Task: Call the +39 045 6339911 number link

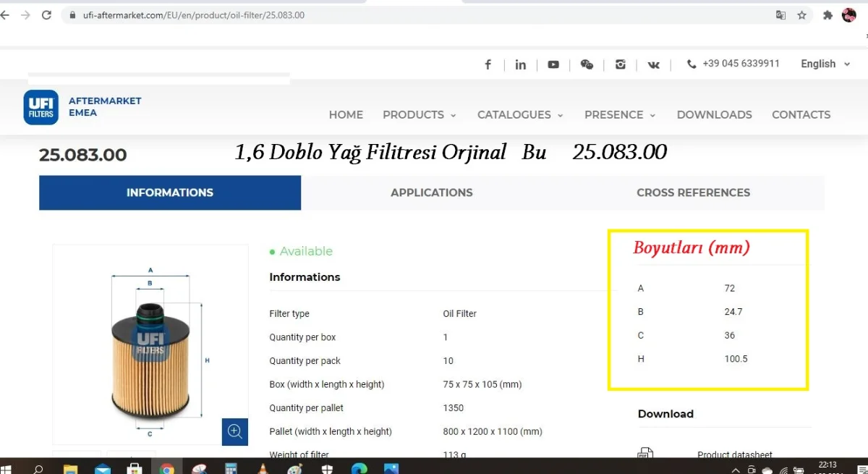Action: click(741, 64)
